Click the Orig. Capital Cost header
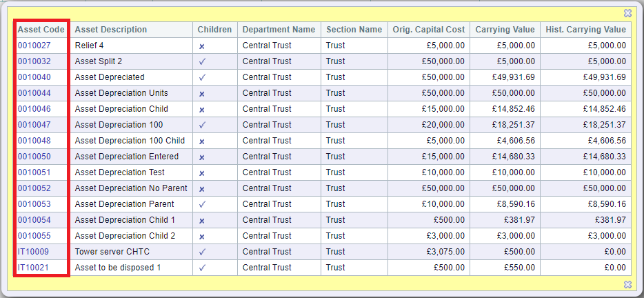This screenshot has height=298, width=644. [x=429, y=30]
